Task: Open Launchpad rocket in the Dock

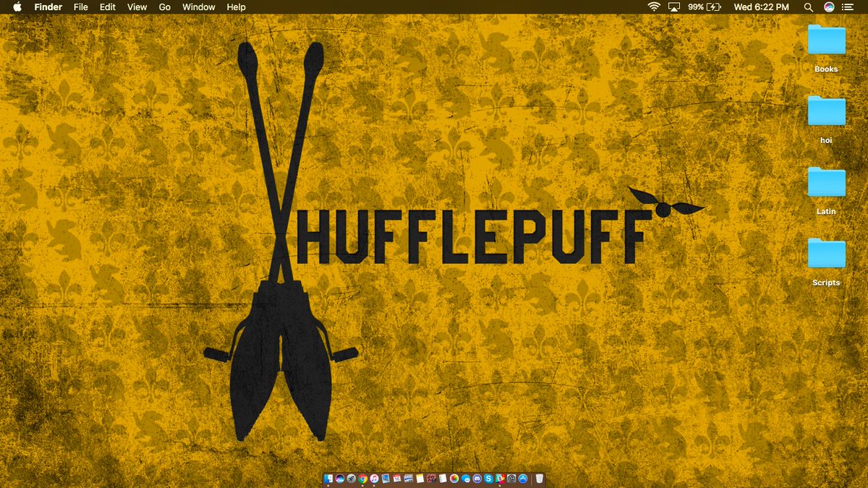Action: click(x=352, y=479)
